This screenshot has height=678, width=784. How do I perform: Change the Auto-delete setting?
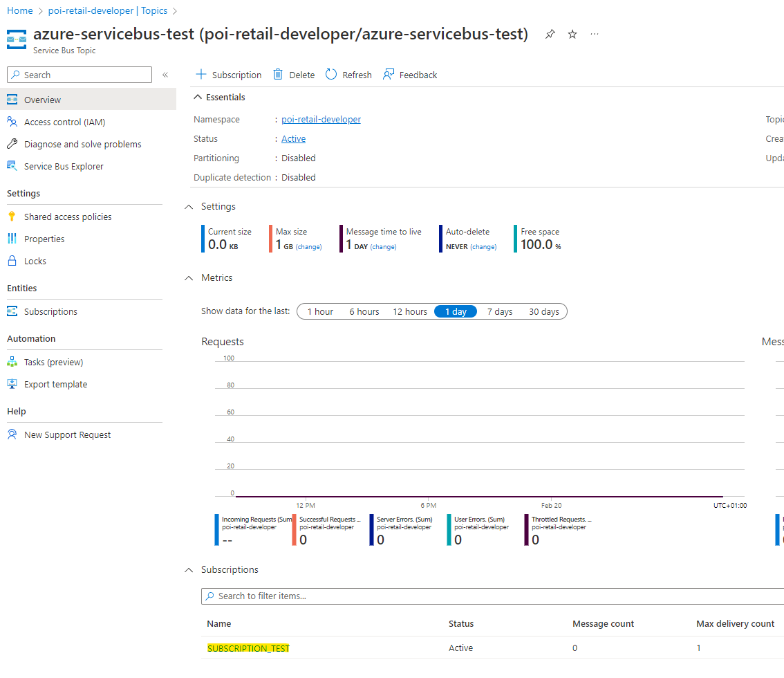[483, 247]
